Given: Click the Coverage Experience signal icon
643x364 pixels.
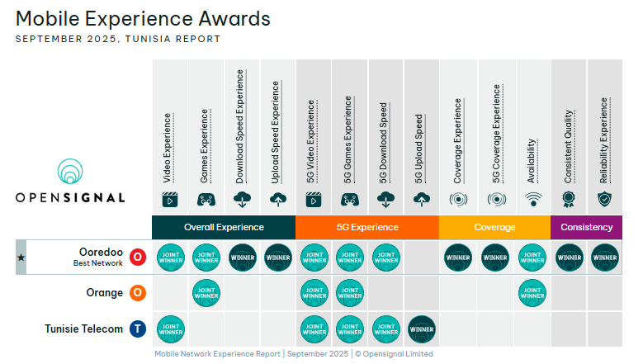Looking at the screenshot, I should pos(458,200).
